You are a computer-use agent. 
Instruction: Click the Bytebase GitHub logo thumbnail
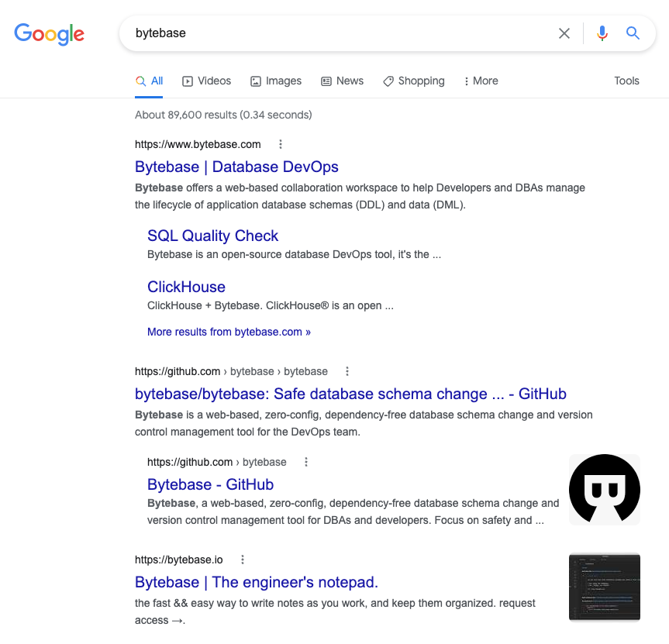[605, 490]
